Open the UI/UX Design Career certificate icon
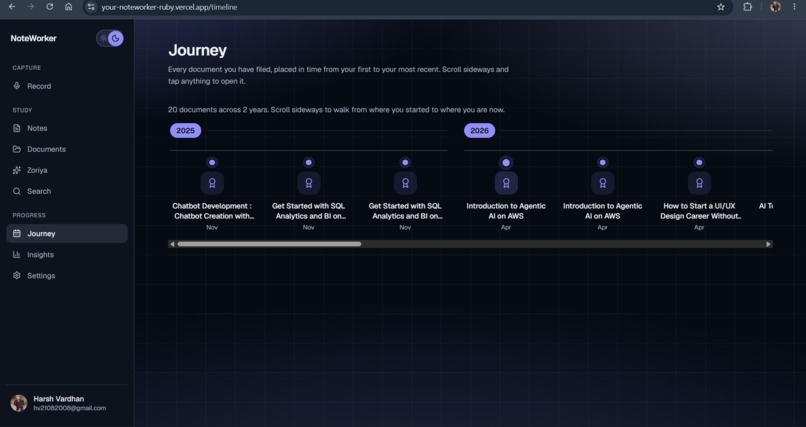806x427 pixels. (x=699, y=183)
